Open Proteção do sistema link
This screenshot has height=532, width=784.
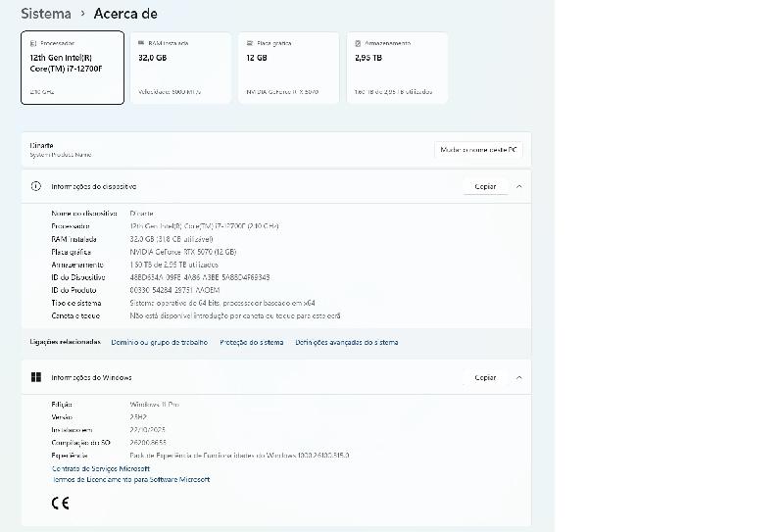(252, 343)
